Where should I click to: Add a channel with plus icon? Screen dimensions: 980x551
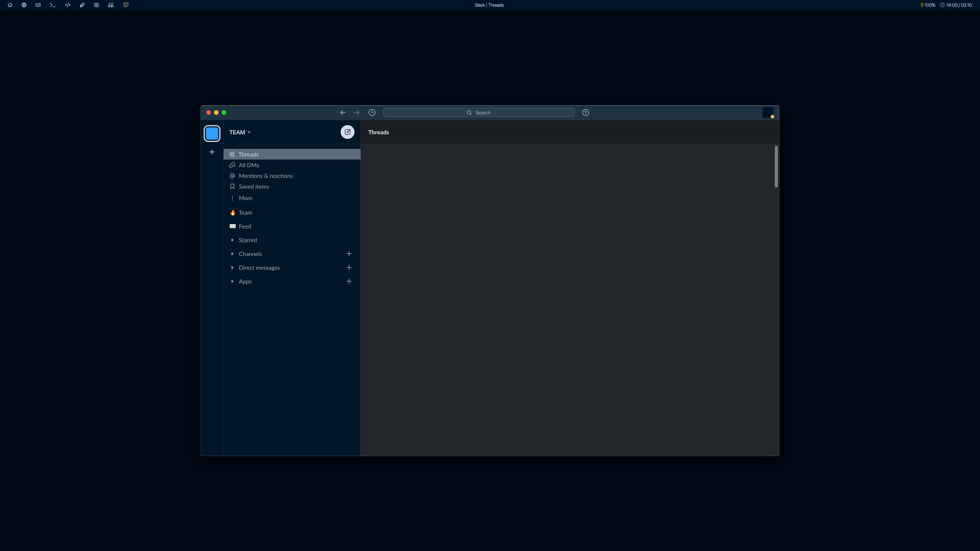[349, 254]
